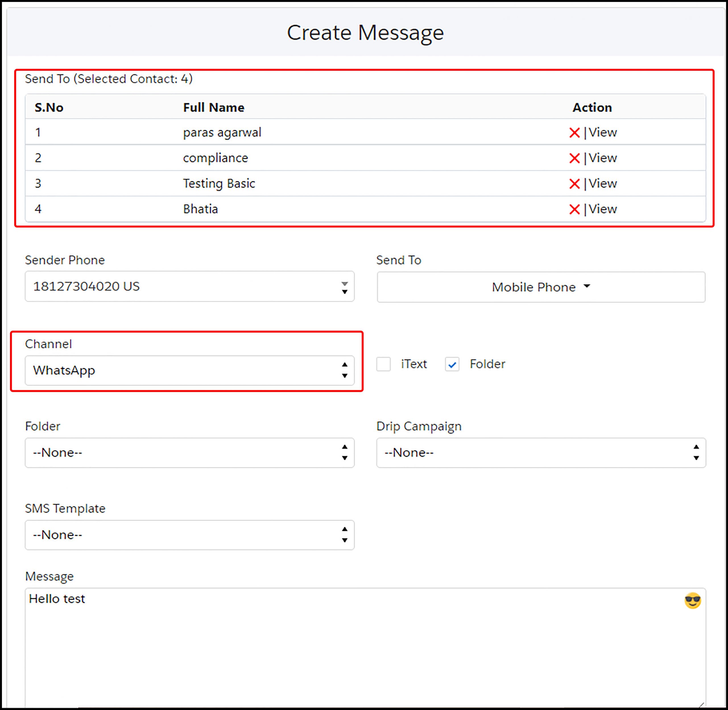Viewport: 728px width, 710px height.
Task: Remove paras agarwal with the red X
Action: point(574,133)
